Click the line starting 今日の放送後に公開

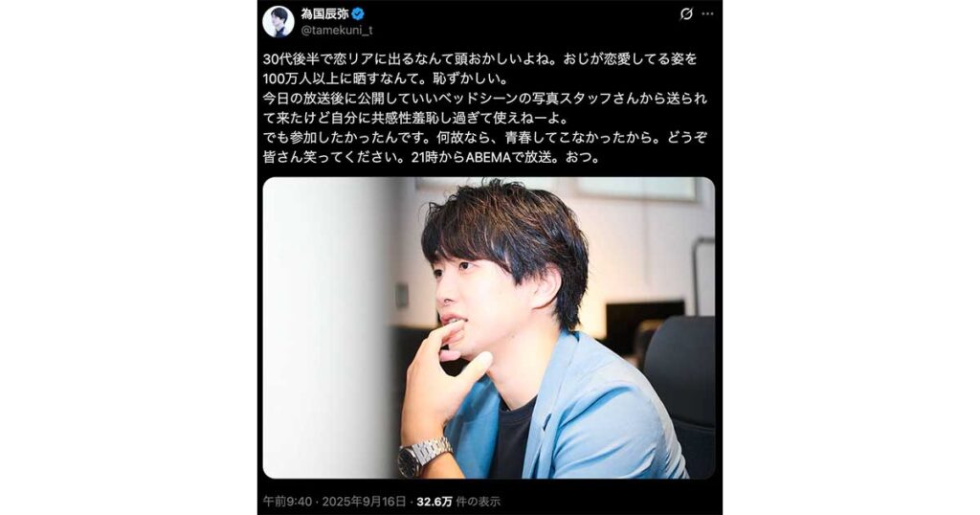pyautogui.click(x=485, y=99)
